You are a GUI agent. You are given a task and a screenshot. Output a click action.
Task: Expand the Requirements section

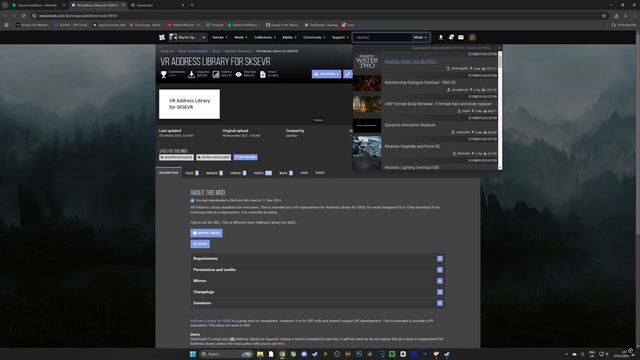tap(317, 259)
